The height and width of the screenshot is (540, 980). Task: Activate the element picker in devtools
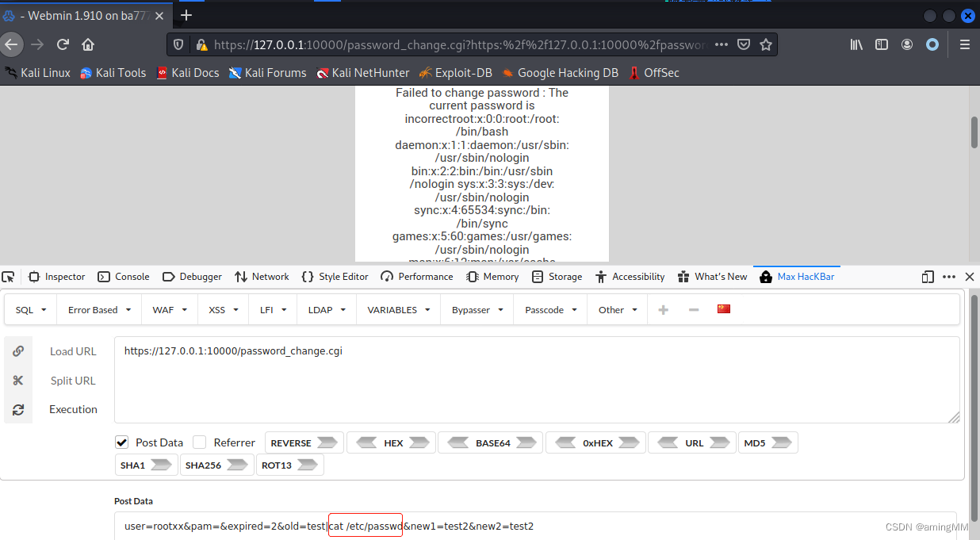pos(9,277)
